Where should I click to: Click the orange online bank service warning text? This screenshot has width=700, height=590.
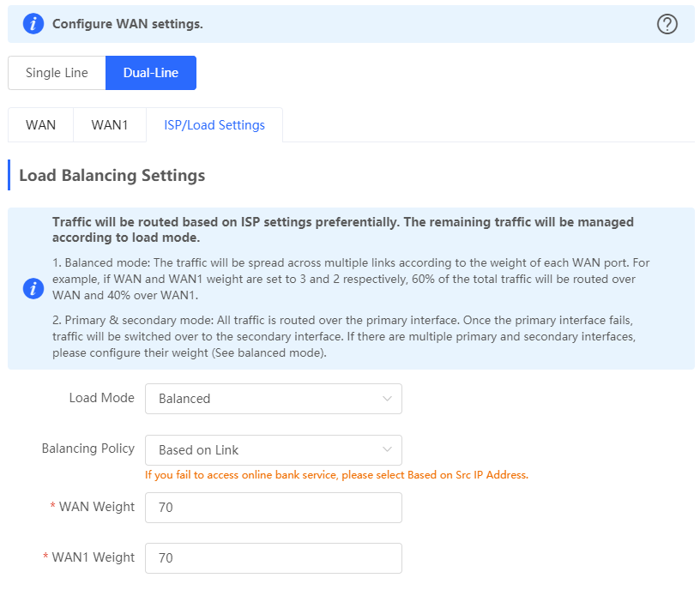pyautogui.click(x=336, y=475)
